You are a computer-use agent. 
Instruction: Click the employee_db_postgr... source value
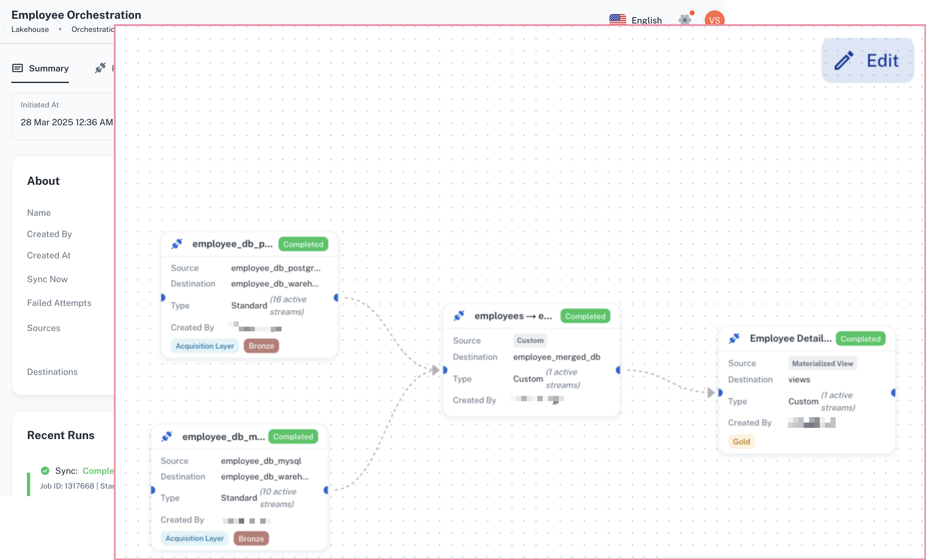pos(276,268)
